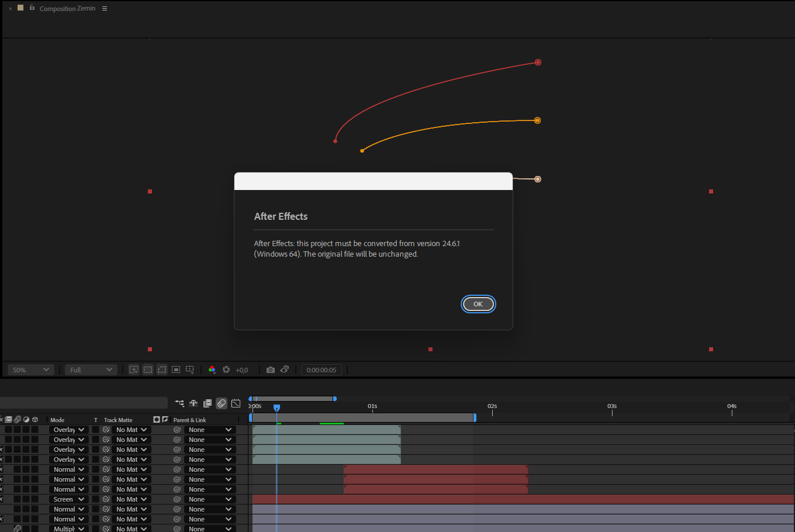Click the time navigator end handle
Viewport: 795px width, 532px height.
tap(334, 399)
